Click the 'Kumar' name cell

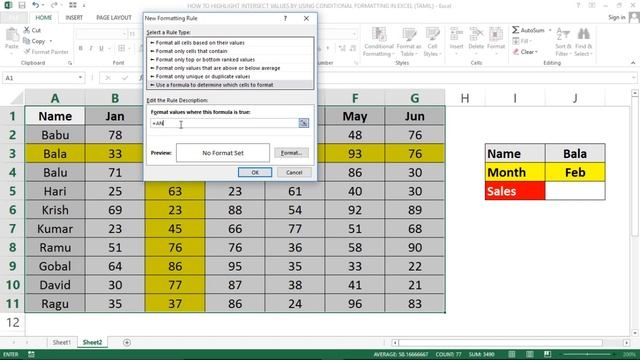click(x=55, y=229)
